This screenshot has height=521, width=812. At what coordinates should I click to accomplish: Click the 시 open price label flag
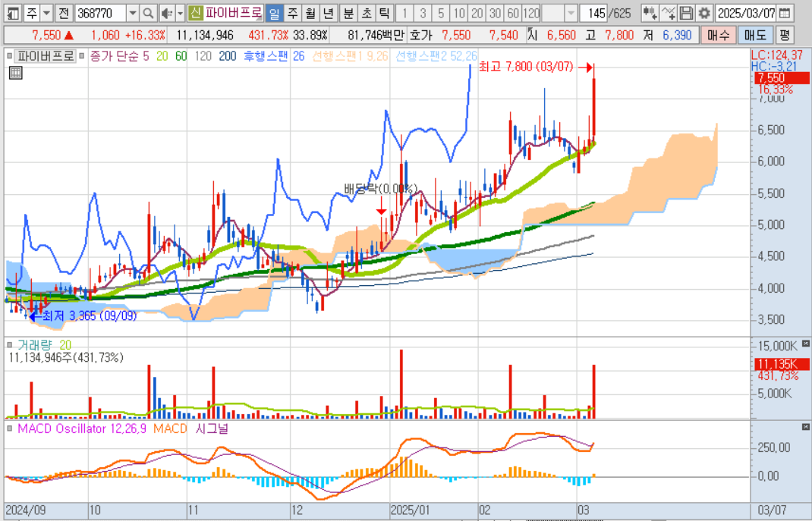[533, 35]
